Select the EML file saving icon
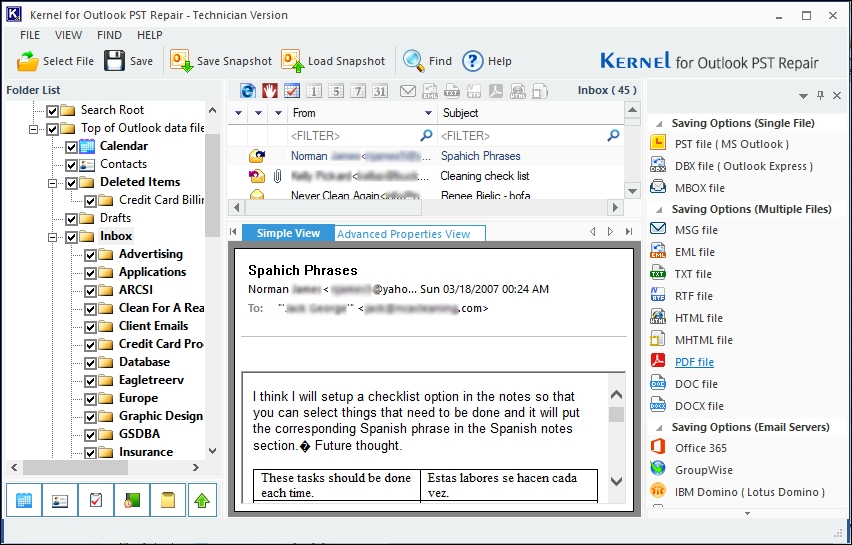This screenshot has width=852, height=545. [x=658, y=252]
